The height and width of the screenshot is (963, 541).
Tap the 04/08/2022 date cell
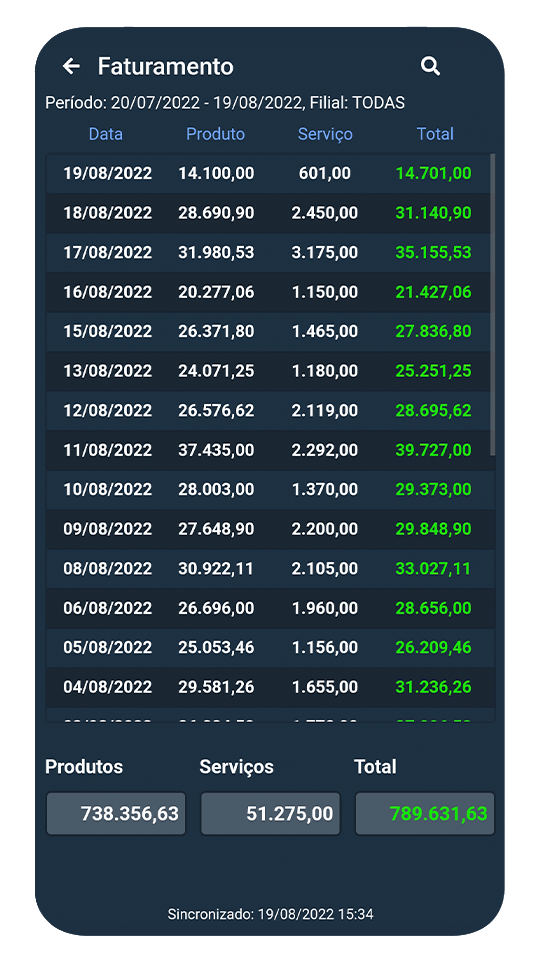[x=107, y=687]
